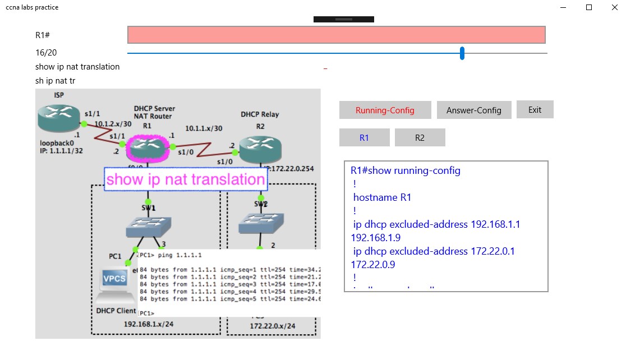Click the 'show ip nat translation' hint text
Image resolution: width=626 pixels, height=364 pixels.
(x=77, y=67)
